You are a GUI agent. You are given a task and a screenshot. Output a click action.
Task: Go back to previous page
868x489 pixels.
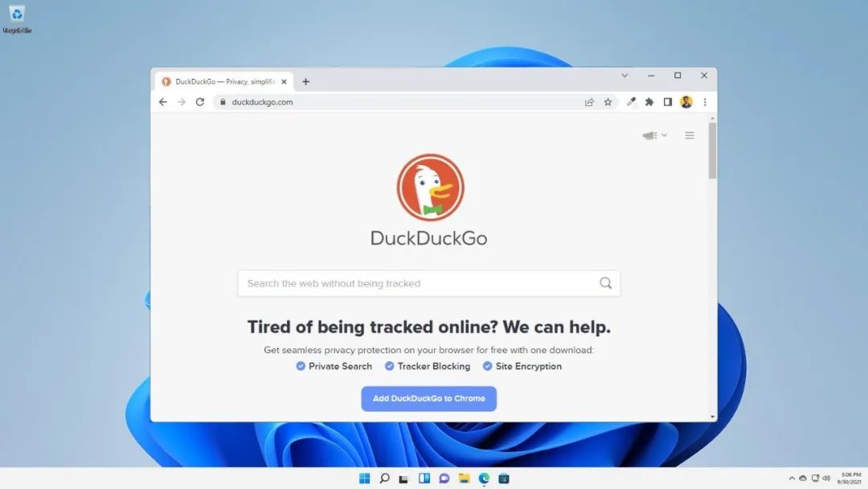coord(162,102)
